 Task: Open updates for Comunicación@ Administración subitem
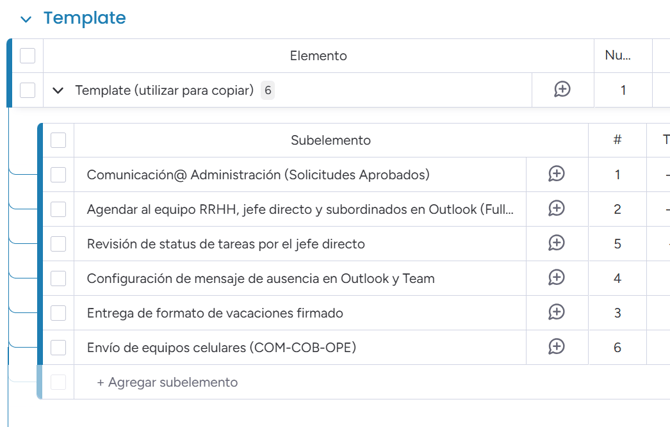coord(557,174)
